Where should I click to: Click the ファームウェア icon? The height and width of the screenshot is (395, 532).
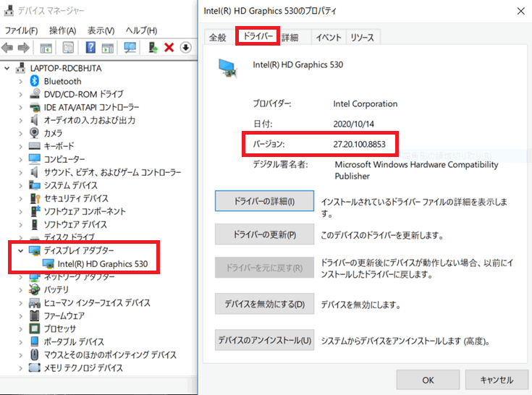tap(35, 315)
